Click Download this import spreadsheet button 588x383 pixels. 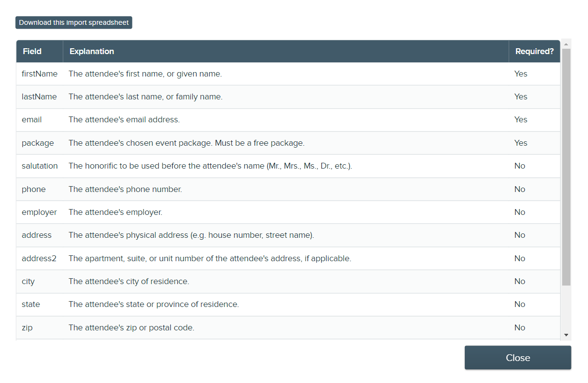pos(74,22)
